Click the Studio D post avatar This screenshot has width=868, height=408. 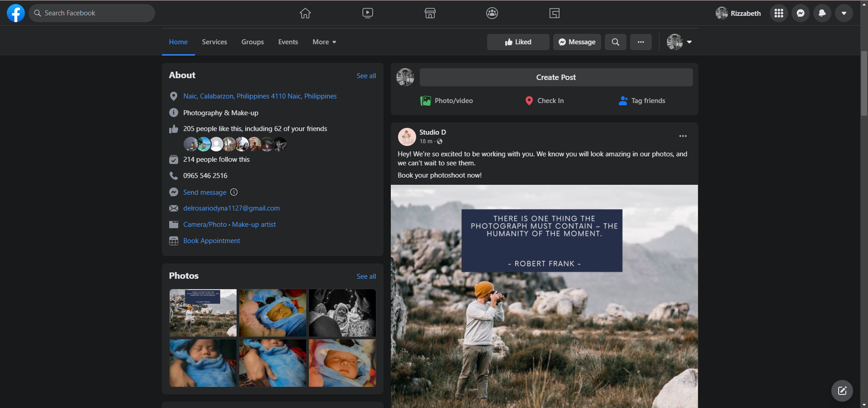407,136
